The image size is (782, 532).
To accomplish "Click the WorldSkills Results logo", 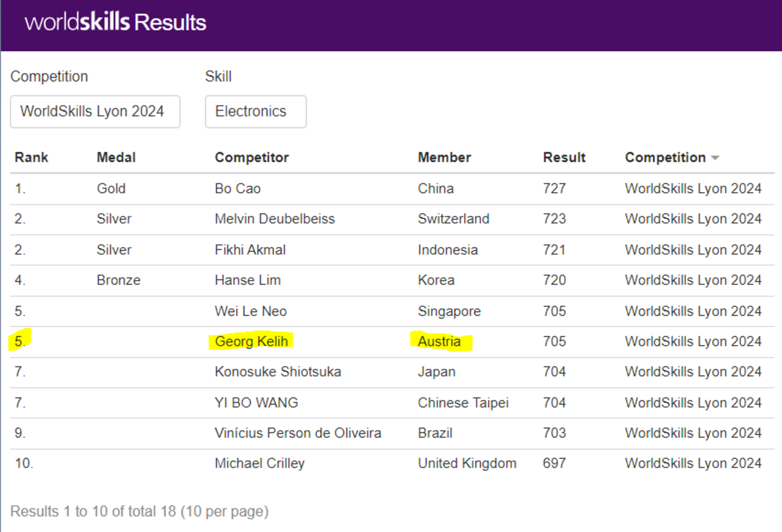I will tap(115, 22).
